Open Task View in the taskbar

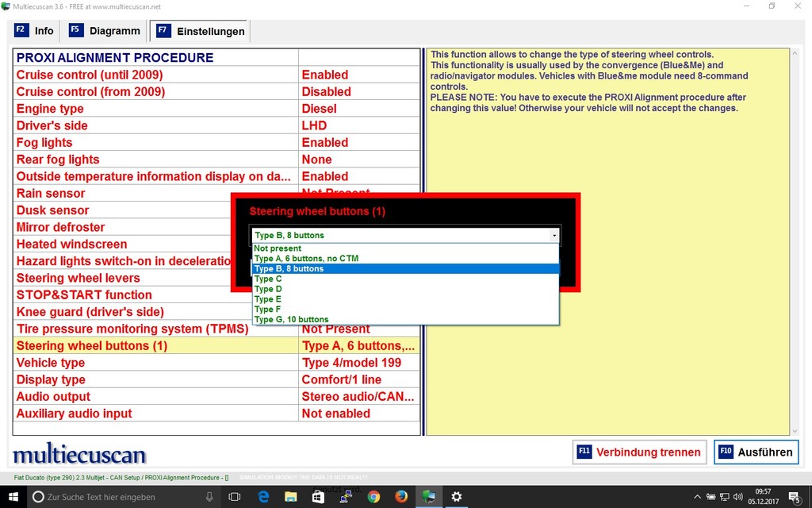tap(235, 497)
